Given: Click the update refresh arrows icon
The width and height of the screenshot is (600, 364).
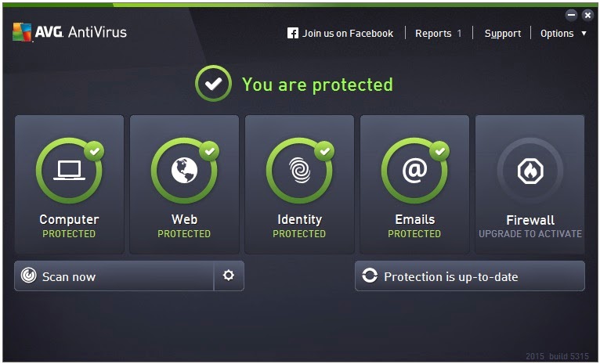Looking at the screenshot, I should point(370,276).
